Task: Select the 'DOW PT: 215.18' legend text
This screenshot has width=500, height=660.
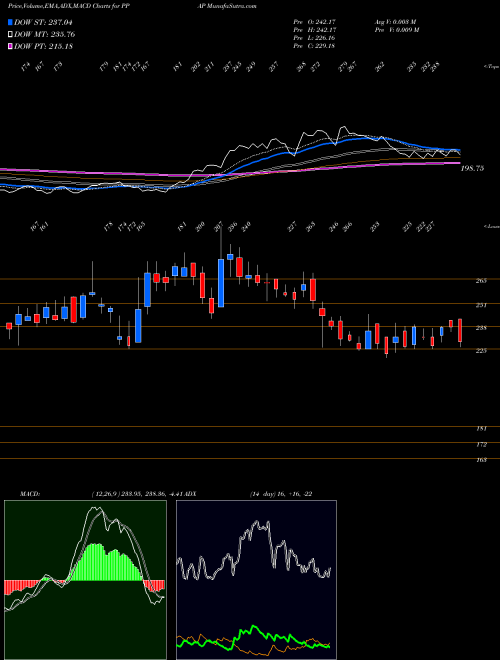Action: pyautogui.click(x=44, y=46)
